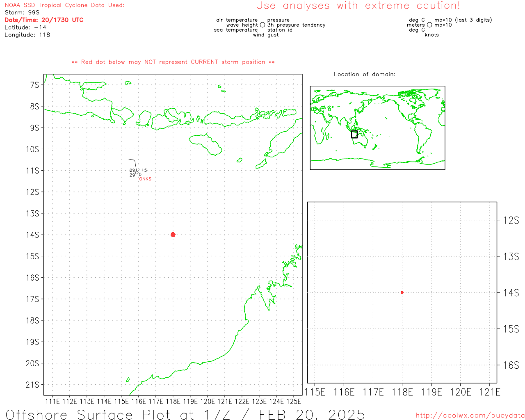Click the 16S label beside the zoomed map
The width and height of the screenshot is (525, 420).
511,365
